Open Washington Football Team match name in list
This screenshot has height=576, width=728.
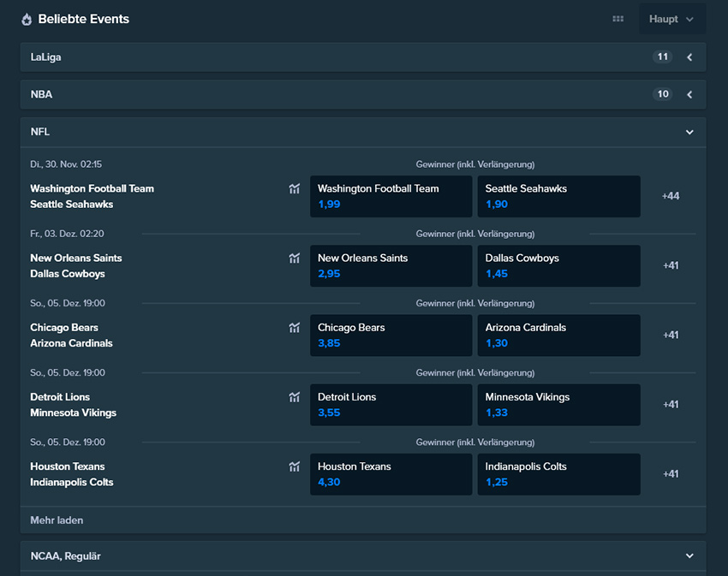pyautogui.click(x=92, y=188)
